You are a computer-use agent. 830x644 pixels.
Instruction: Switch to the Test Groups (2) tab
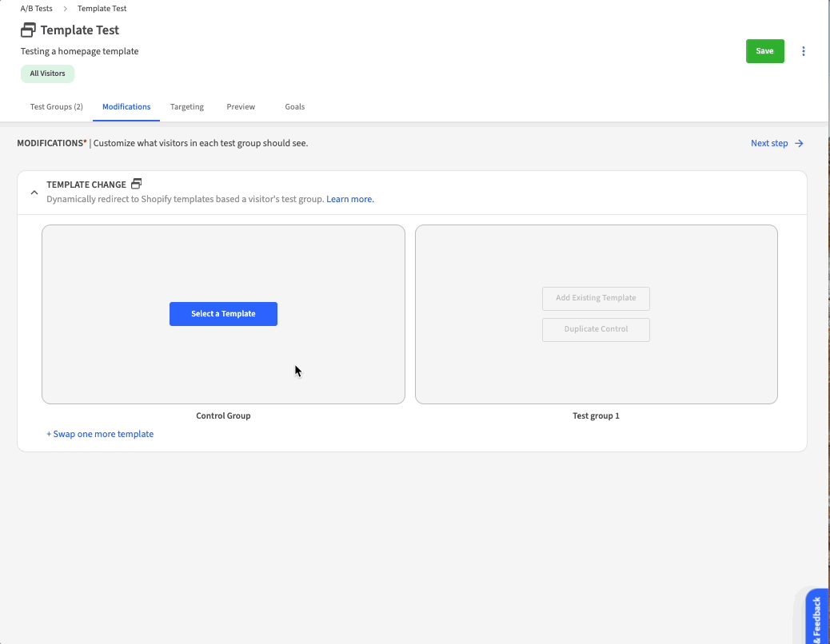click(56, 107)
